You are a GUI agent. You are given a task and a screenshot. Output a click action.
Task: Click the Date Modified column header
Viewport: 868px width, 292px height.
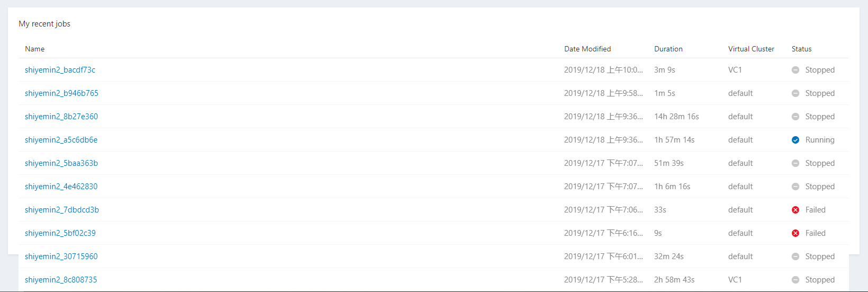pos(587,49)
